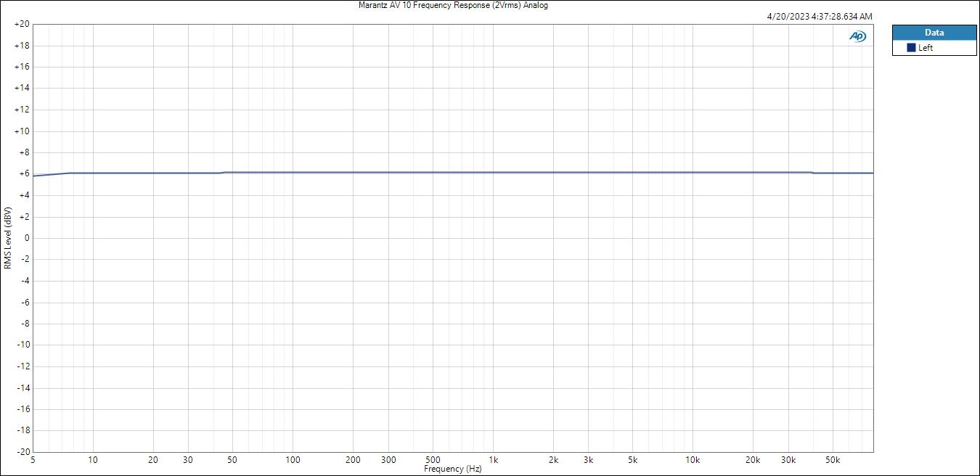This screenshot has height=476, width=980.
Task: Click the 5 Hz axis tick label
Action: pos(33,460)
